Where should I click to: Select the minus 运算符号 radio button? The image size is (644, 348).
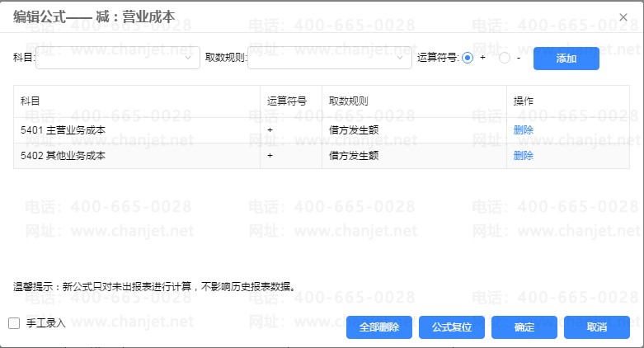[x=505, y=58]
